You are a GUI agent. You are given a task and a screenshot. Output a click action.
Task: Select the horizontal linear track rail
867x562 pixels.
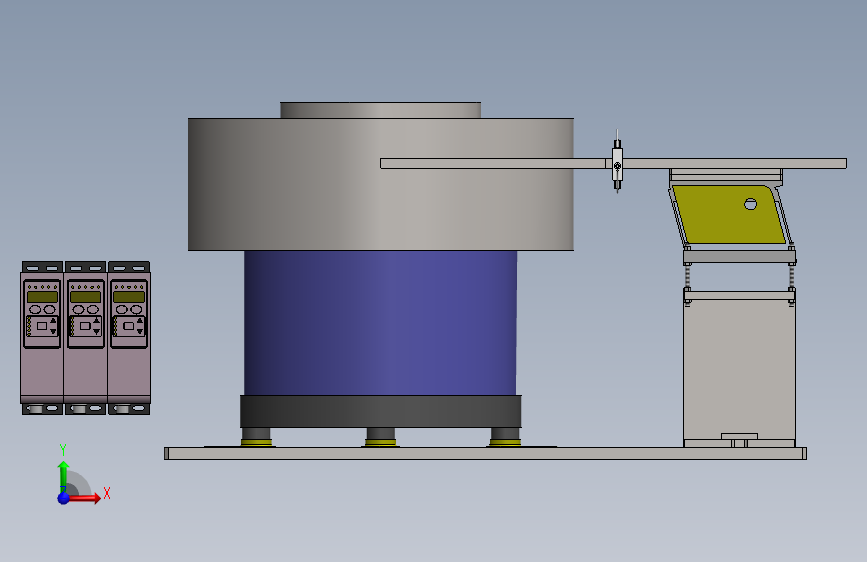point(613,163)
